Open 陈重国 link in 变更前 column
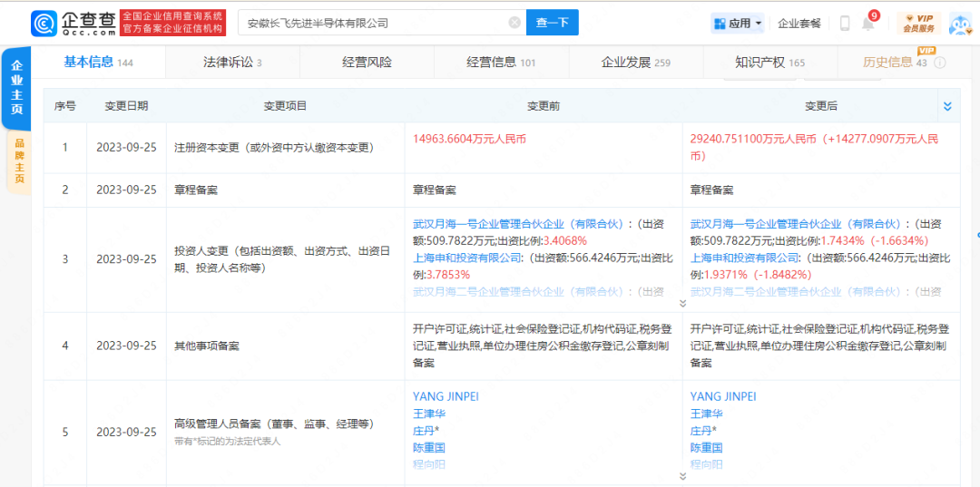This screenshot has height=487, width=980. tap(429, 447)
